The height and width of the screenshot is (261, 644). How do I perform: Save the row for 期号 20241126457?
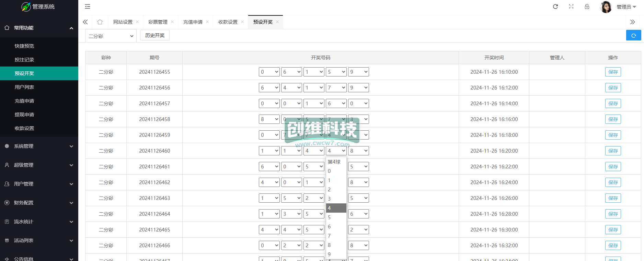coord(613,104)
